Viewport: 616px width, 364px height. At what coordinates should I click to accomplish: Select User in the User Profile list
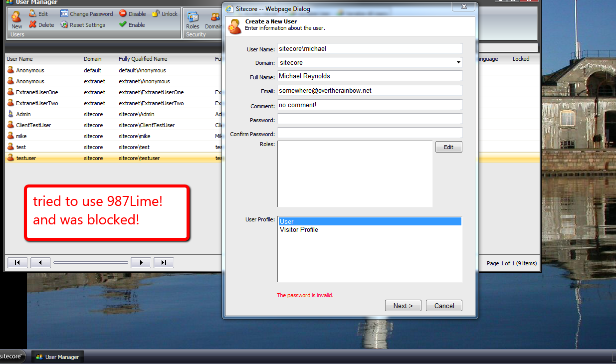(x=370, y=221)
